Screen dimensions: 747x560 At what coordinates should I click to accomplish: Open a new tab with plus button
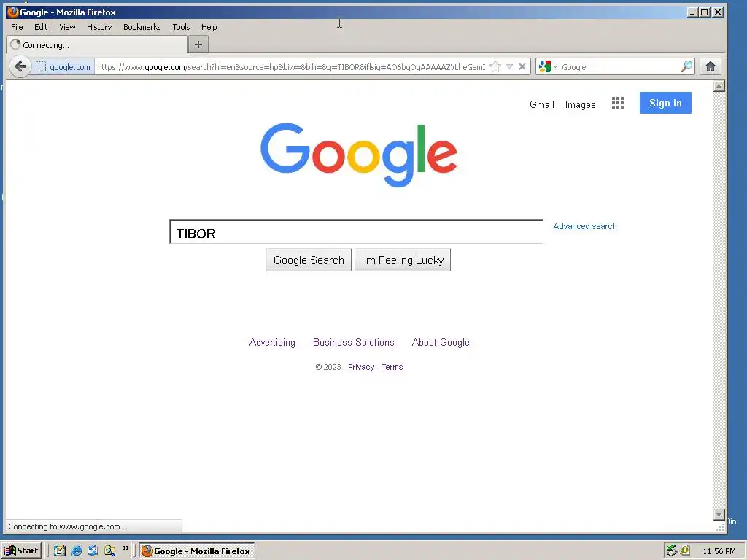[198, 44]
